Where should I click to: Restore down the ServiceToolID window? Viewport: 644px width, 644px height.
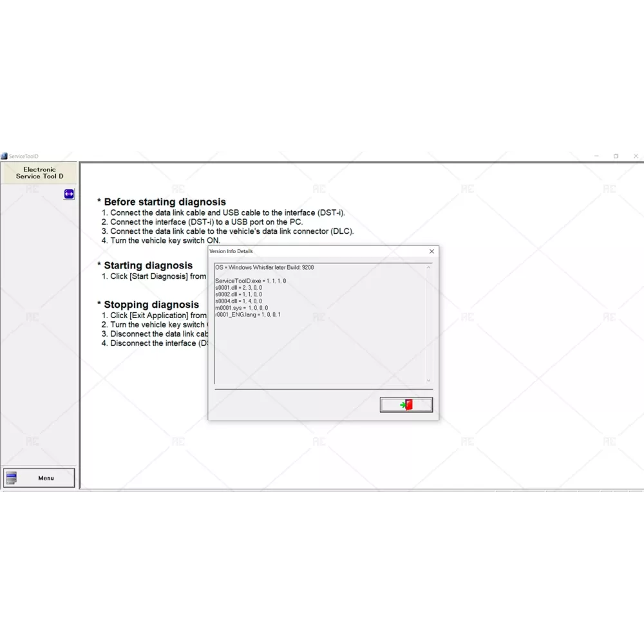pyautogui.click(x=616, y=156)
